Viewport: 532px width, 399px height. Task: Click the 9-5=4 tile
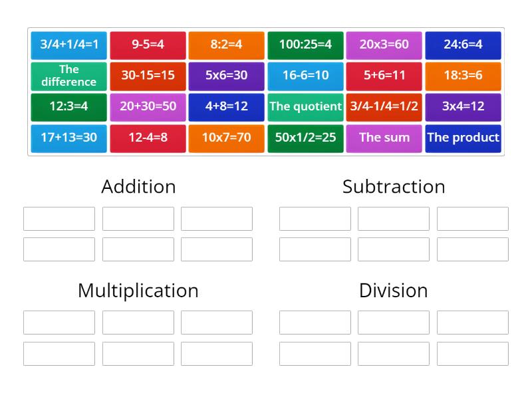148,45
